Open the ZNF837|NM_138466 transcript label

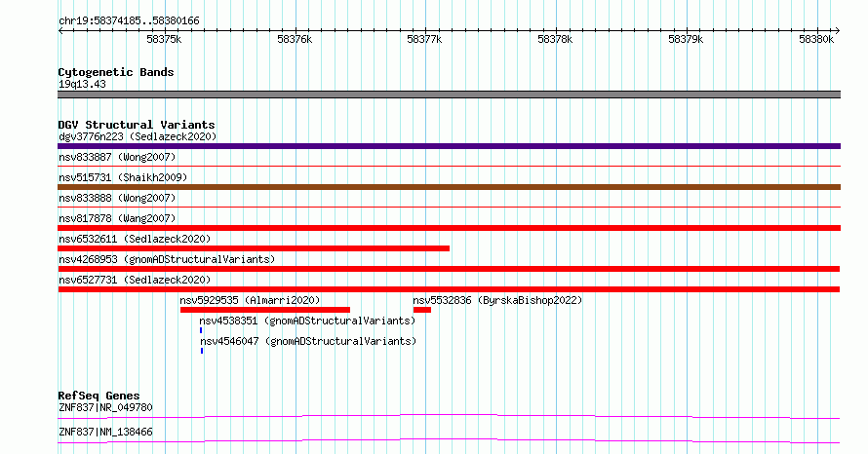[105, 432]
